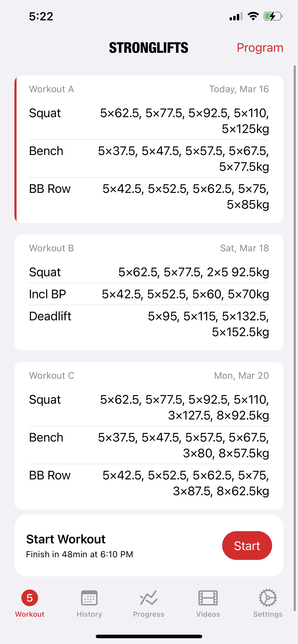Tap the Wi-Fi icon in status bar
Viewport: 298px width, 644px height.
pos(253,16)
